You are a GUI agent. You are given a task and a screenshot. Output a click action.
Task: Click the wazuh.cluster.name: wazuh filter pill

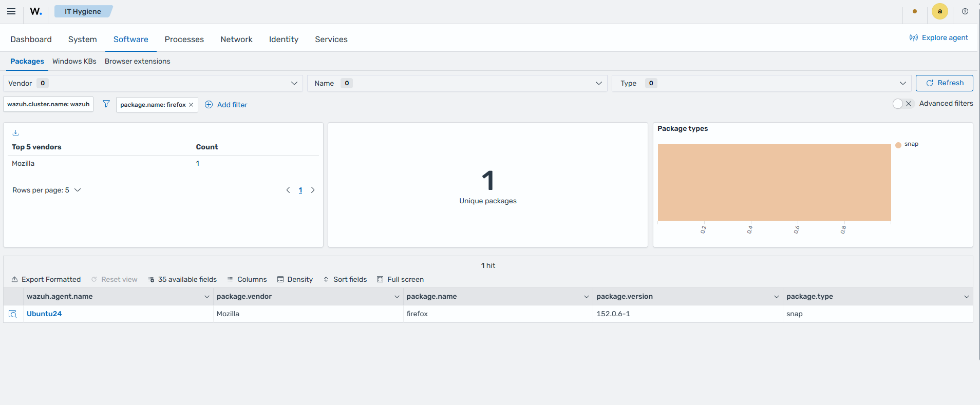(x=48, y=104)
